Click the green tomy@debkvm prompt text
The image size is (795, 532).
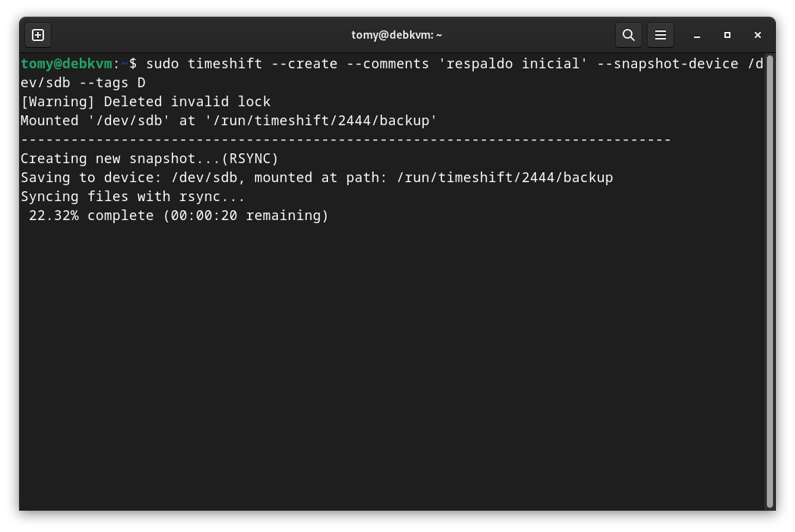67,64
